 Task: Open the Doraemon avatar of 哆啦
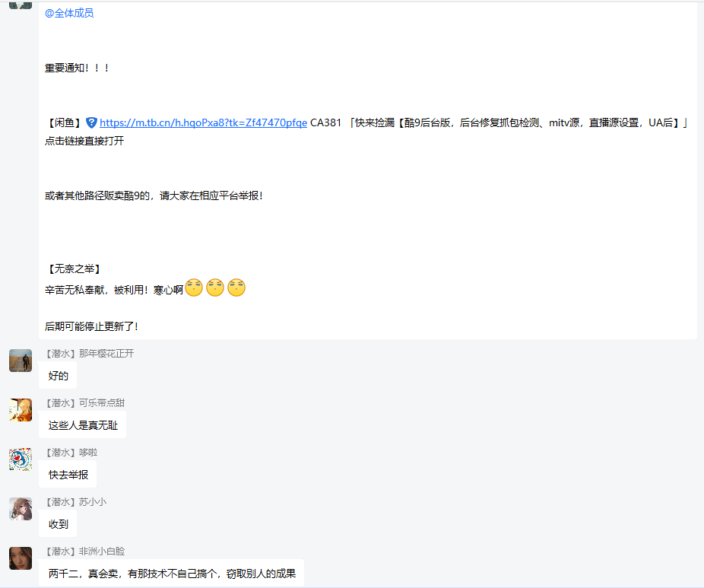tap(21, 459)
